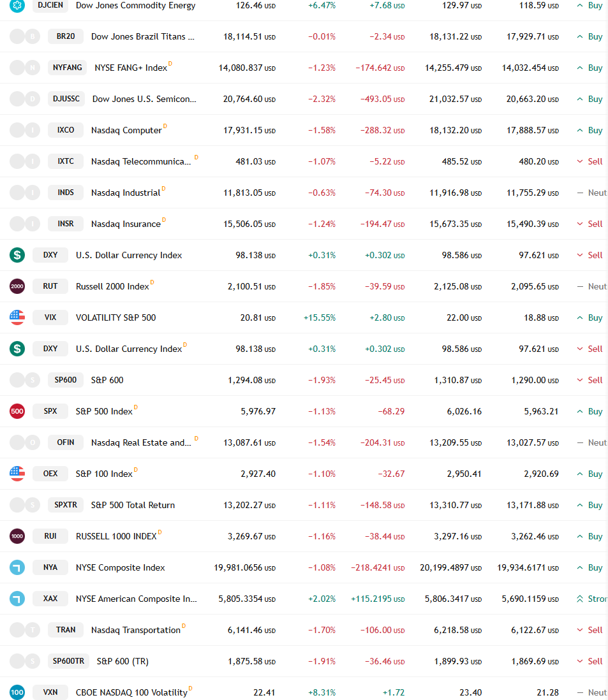Click the Russell 2000 round logo icon
Image resolution: width=608 pixels, height=700 pixels.
coord(17,286)
